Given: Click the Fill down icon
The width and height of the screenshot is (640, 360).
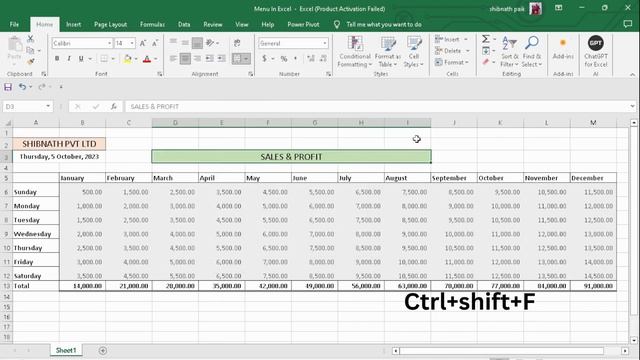Looking at the screenshot, I should pos(486,51).
